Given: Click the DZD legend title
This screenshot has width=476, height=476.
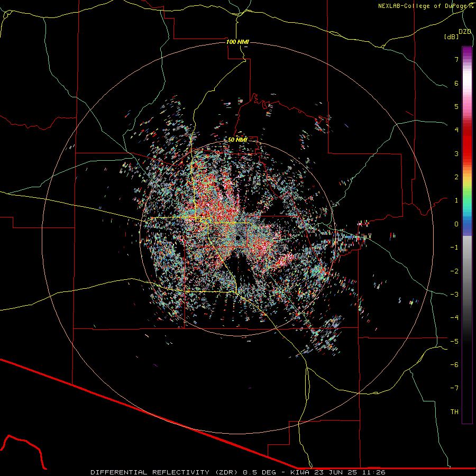Looking at the screenshot, I should click(x=465, y=32).
